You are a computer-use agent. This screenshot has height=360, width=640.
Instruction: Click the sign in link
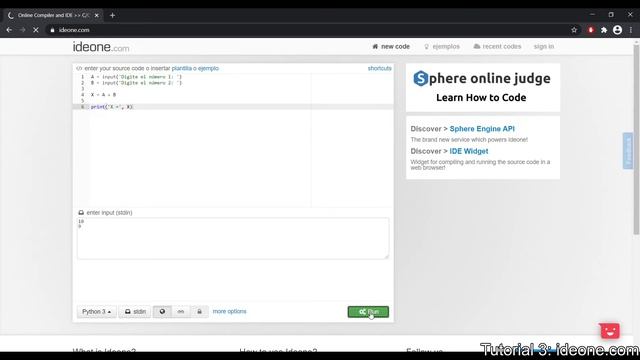(544, 47)
